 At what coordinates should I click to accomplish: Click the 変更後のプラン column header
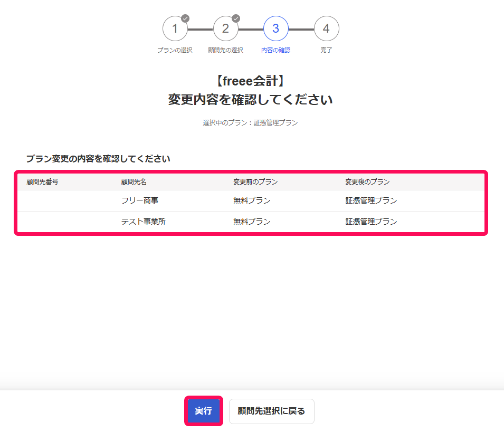click(x=367, y=182)
